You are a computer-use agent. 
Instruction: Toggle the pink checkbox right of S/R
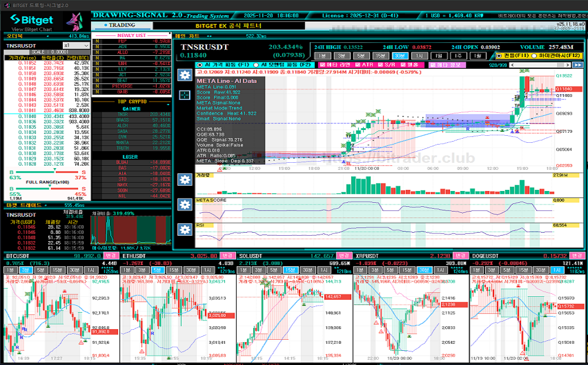[403, 65]
